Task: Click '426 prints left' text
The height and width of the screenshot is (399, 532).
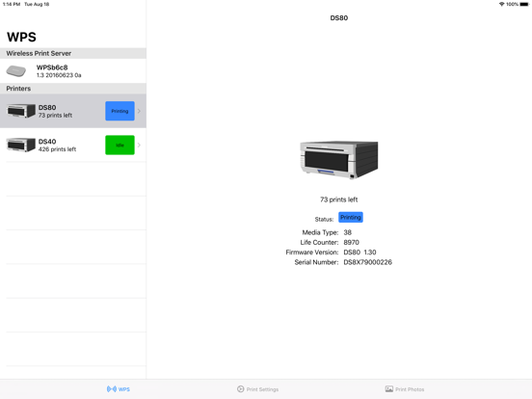Action: coord(57,149)
